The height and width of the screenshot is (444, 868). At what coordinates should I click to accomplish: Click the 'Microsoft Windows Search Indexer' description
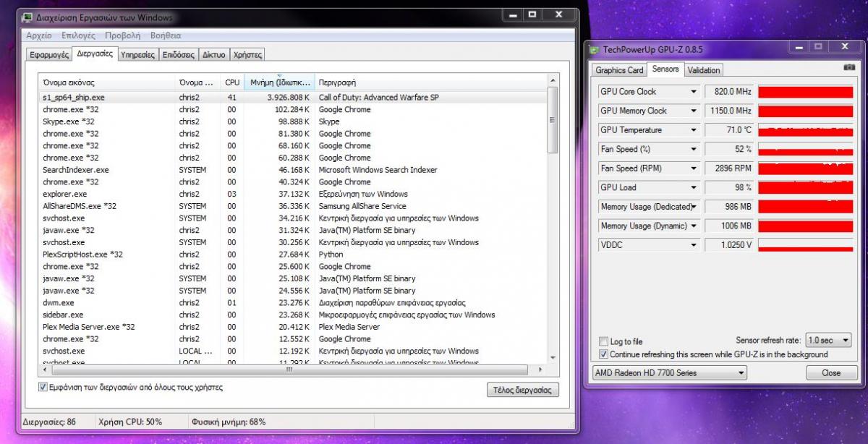378,170
